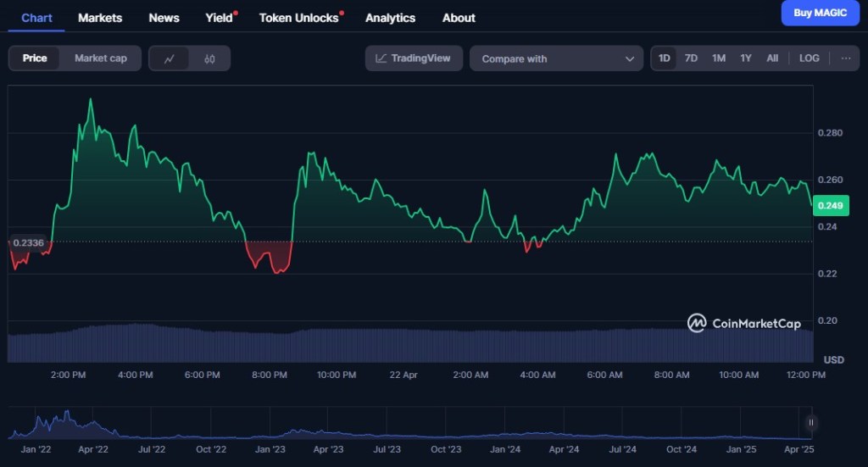Click 22 Apr date axis label
The width and height of the screenshot is (868, 467).
click(403, 375)
